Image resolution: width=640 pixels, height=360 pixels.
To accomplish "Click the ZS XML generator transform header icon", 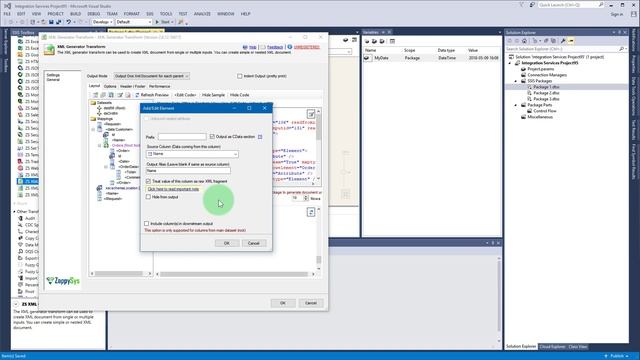I will pyautogui.click(x=49, y=49).
